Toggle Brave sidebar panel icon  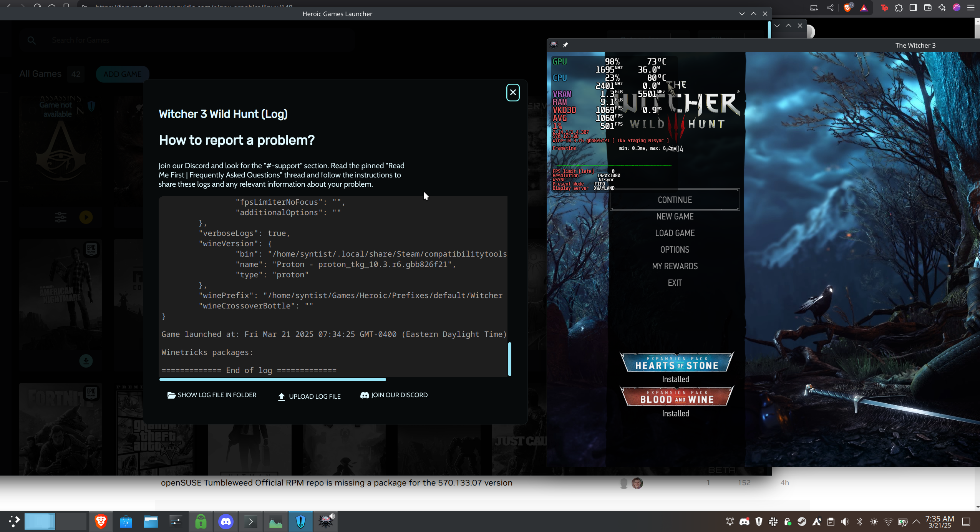tap(913, 8)
